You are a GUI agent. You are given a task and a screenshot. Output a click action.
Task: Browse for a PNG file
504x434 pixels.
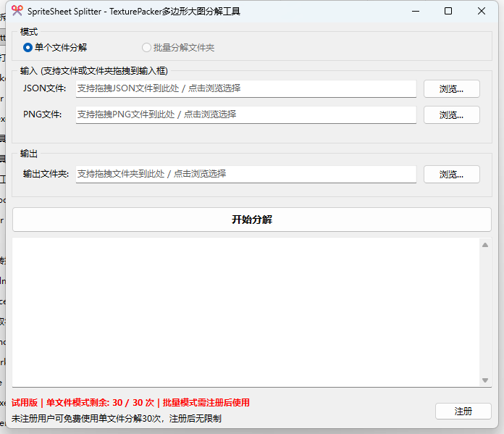tap(452, 115)
